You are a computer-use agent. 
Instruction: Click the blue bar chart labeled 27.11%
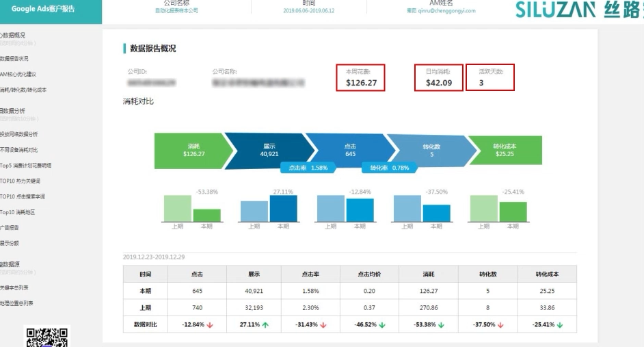pos(269,209)
